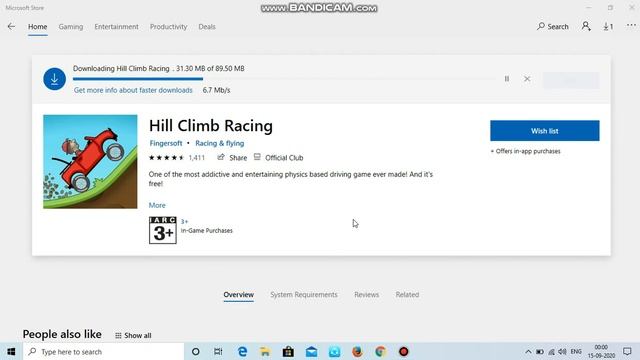Open the Windows Start menu
Screen dimensions: 640x360
(x=11, y=351)
